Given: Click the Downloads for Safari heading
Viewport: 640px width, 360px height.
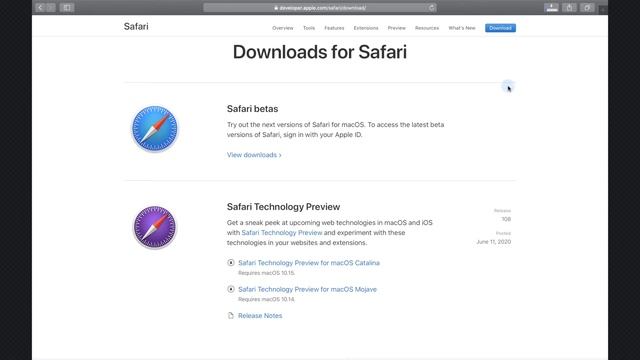Looking at the screenshot, I should click(320, 52).
